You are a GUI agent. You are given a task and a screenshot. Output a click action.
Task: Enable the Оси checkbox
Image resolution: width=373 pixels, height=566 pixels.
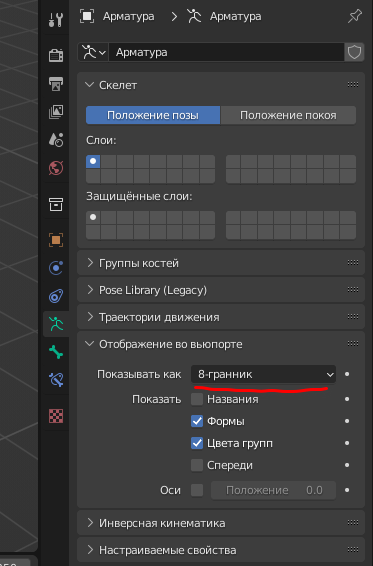(x=197, y=490)
